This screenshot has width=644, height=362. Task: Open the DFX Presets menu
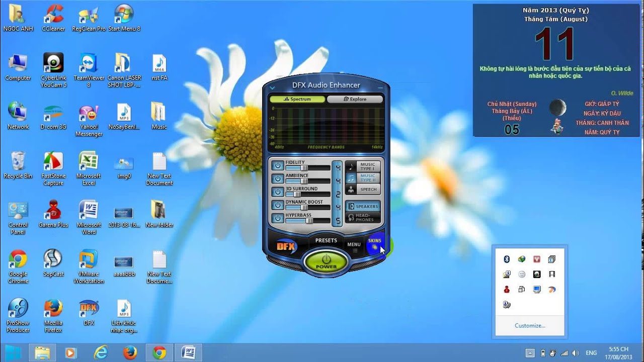[326, 240]
